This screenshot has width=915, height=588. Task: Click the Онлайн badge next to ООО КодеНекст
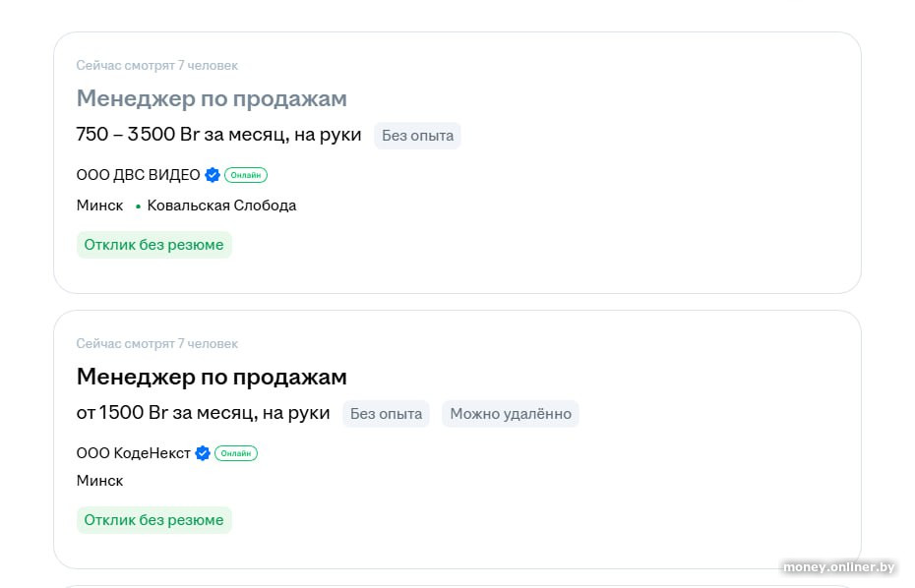[236, 453]
